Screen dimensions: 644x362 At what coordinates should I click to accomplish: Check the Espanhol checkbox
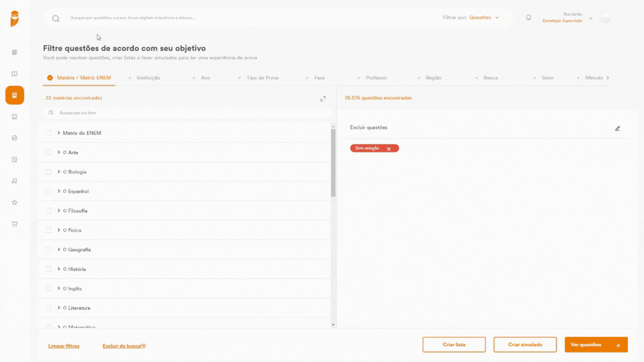48,191
